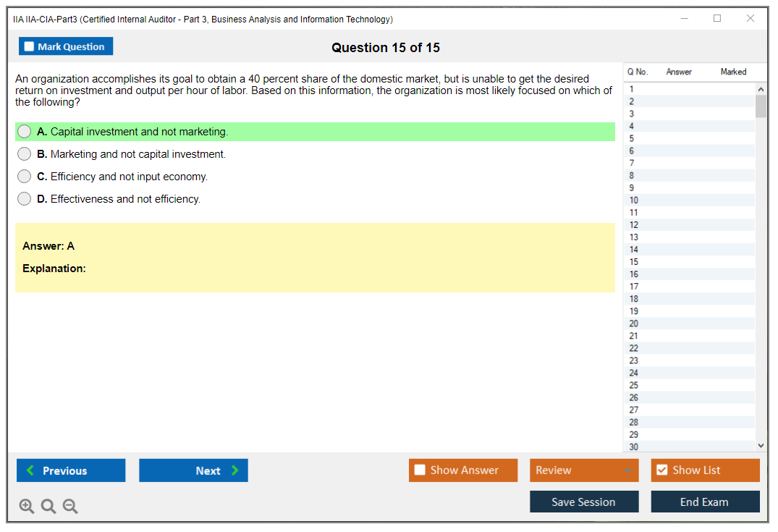Maximize the exam window
The image size is (778, 532).
tap(717, 19)
